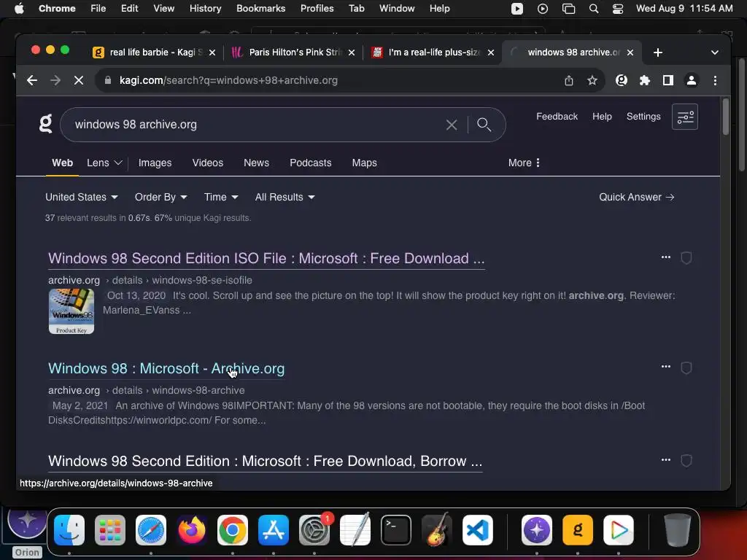747x560 pixels.
Task: Open Windows 98 : Microsoft - Archive.org link
Action: [166, 368]
